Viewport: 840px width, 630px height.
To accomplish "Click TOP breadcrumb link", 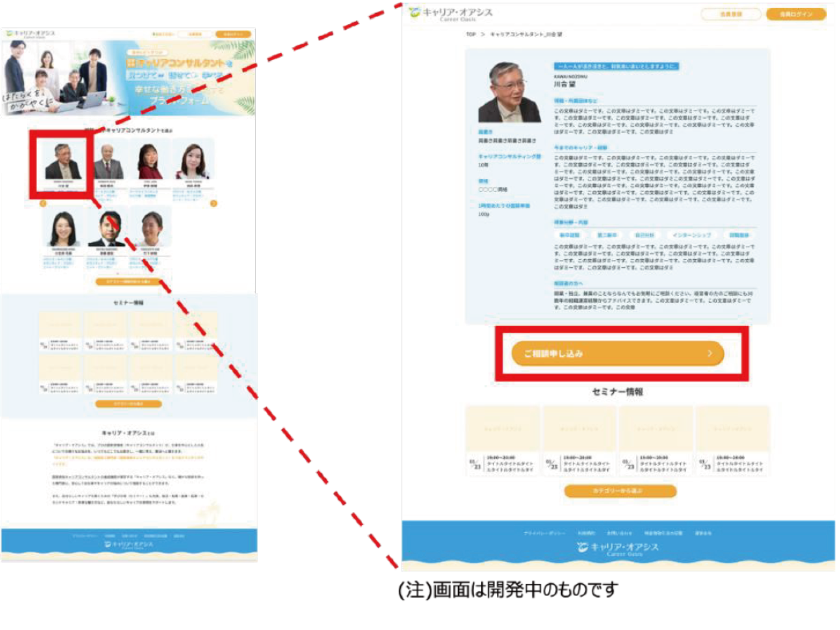I will pyautogui.click(x=471, y=35).
